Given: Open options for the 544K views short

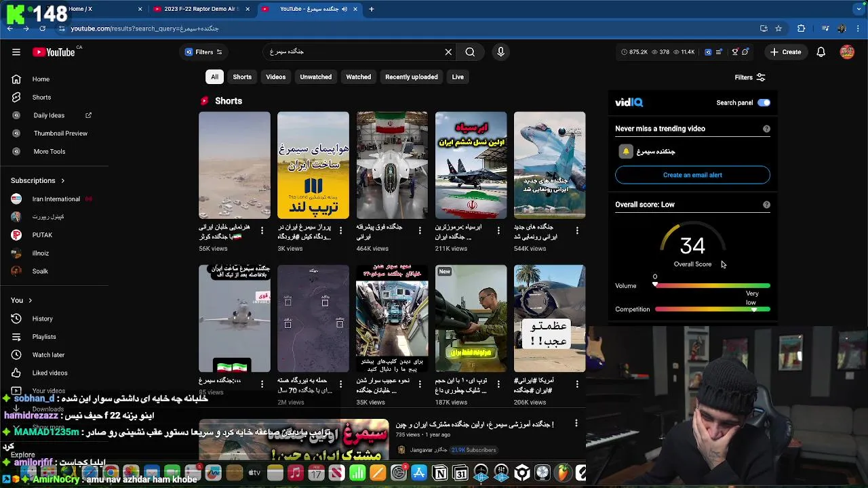Looking at the screenshot, I should (577, 230).
